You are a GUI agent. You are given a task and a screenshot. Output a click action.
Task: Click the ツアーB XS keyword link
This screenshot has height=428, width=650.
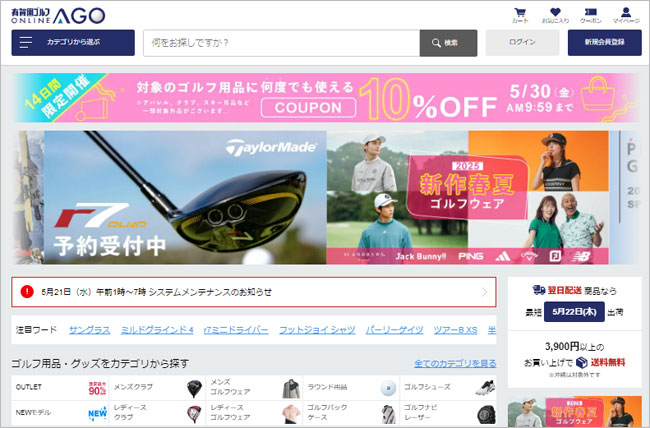coord(456,330)
